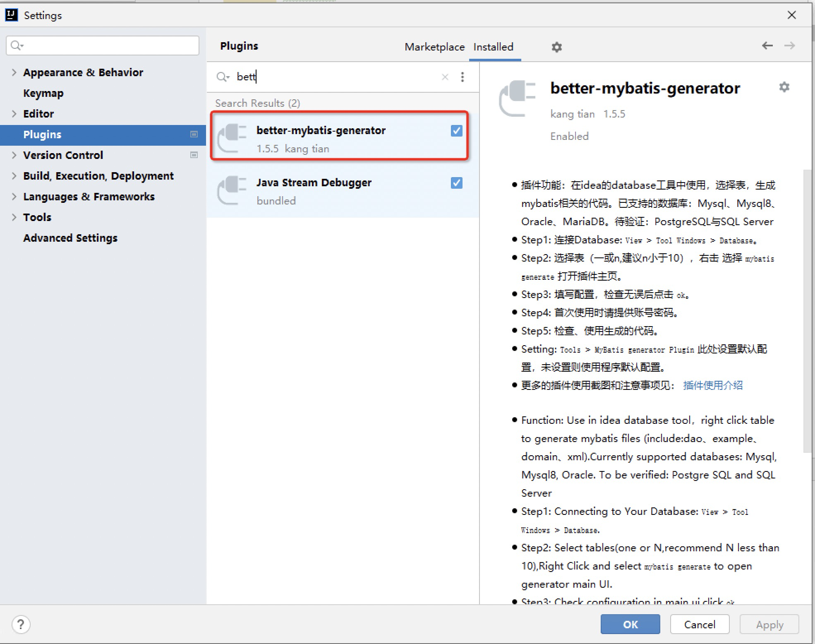Click Java Stream Debugger plug icon

(232, 191)
